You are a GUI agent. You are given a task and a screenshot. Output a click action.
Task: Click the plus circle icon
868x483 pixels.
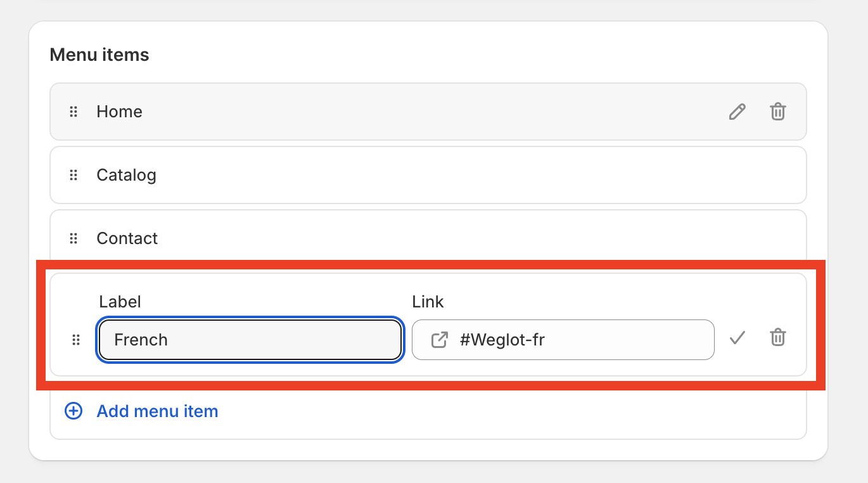click(x=73, y=411)
